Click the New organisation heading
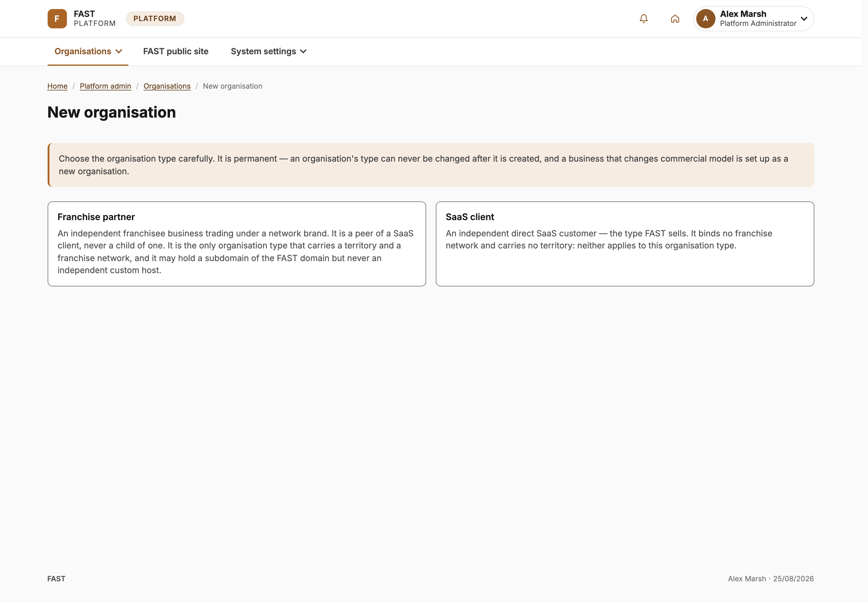868x603 pixels. click(x=112, y=112)
